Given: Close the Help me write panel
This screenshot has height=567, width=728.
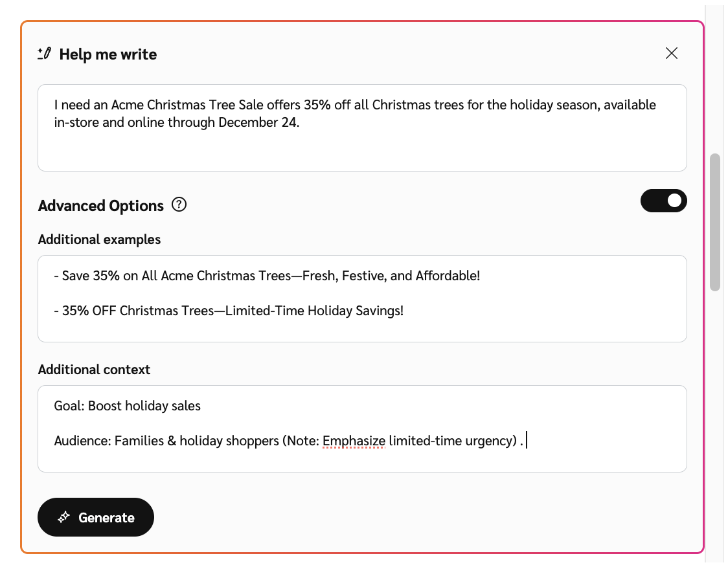Looking at the screenshot, I should click(x=672, y=54).
